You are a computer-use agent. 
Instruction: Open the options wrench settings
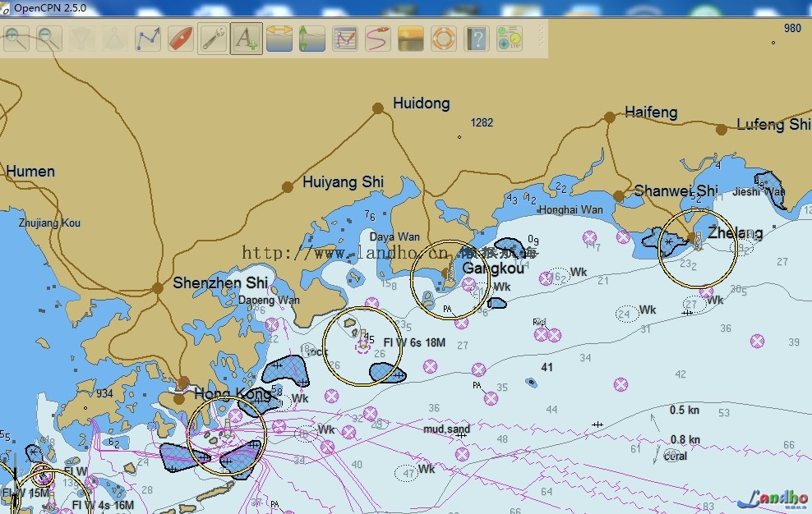point(213,39)
